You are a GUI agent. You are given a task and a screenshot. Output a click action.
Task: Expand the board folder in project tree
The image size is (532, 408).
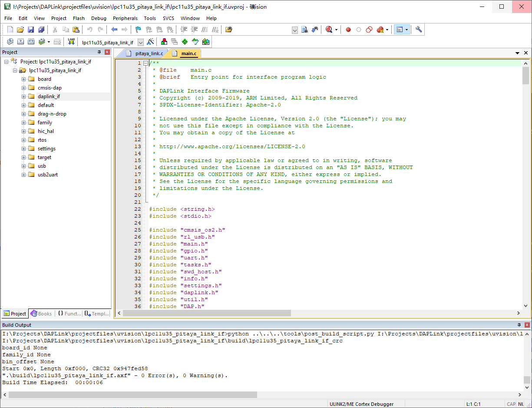tap(24, 79)
